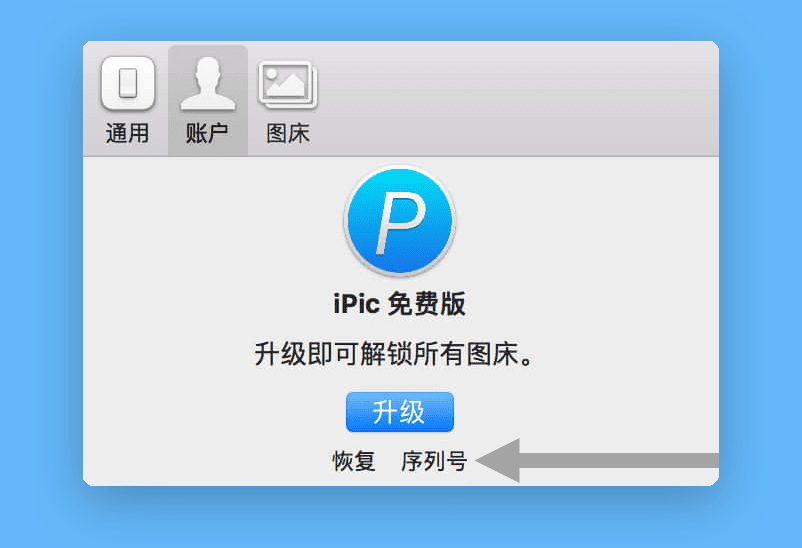The height and width of the screenshot is (548, 802).
Task: Click the 恢复 restore purchase link
Action: click(354, 461)
